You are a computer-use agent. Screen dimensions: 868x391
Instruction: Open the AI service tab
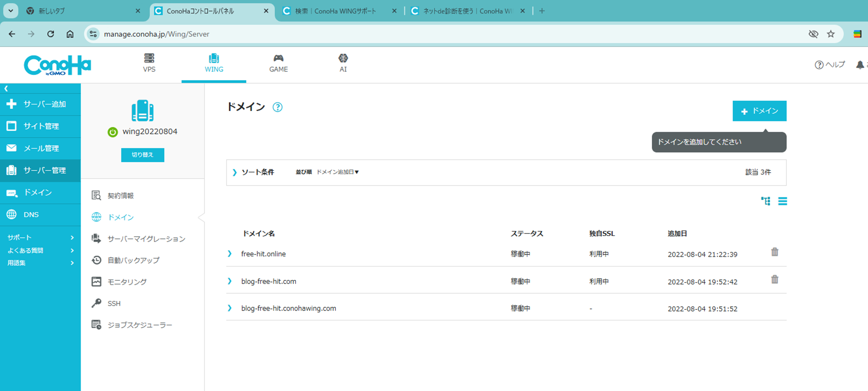coord(343,63)
